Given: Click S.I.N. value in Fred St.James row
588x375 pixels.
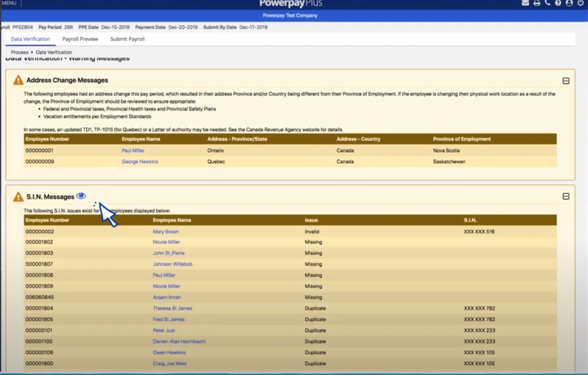Looking at the screenshot, I should (x=479, y=319).
